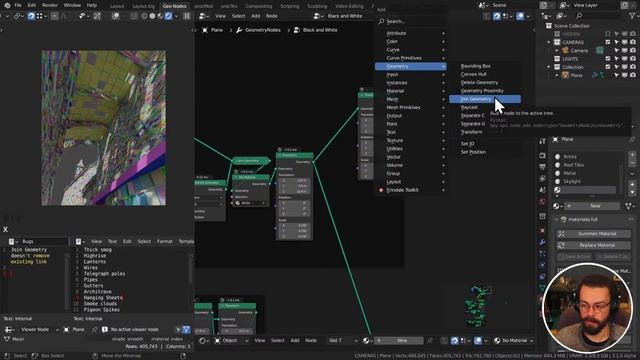Toggle spreadsheet selected-only filter icon

tap(178, 329)
